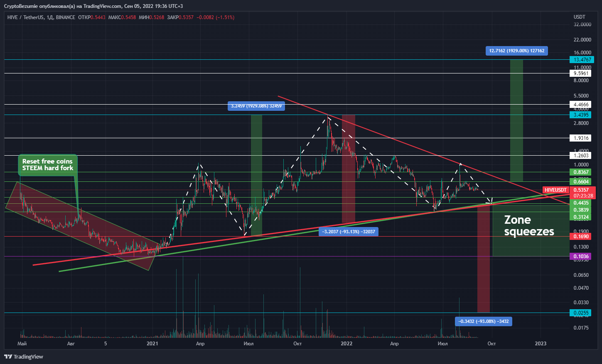This screenshot has height=364, width=602.
Task: Click the −0.3432 (−93.08%) measurement label
Action: (484, 321)
